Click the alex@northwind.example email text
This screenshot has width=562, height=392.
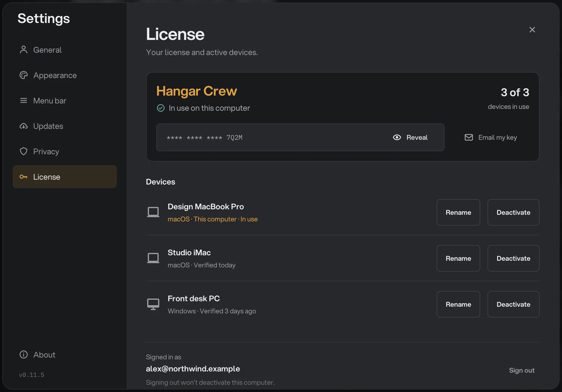(x=193, y=369)
